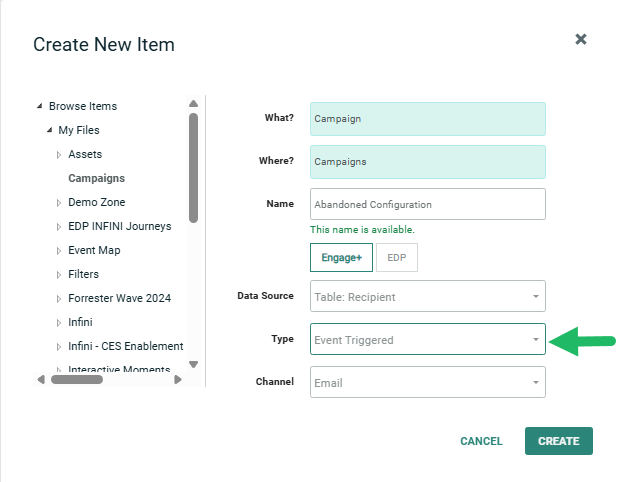This screenshot has height=482, width=621.
Task: Expand the Demo Zone folder arrow
Action: pyautogui.click(x=59, y=203)
